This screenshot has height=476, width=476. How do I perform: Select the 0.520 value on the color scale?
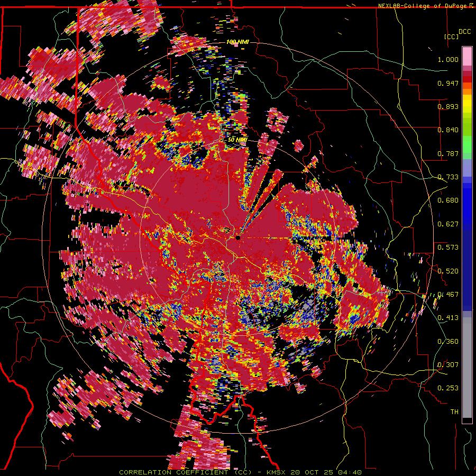pyautogui.click(x=448, y=271)
